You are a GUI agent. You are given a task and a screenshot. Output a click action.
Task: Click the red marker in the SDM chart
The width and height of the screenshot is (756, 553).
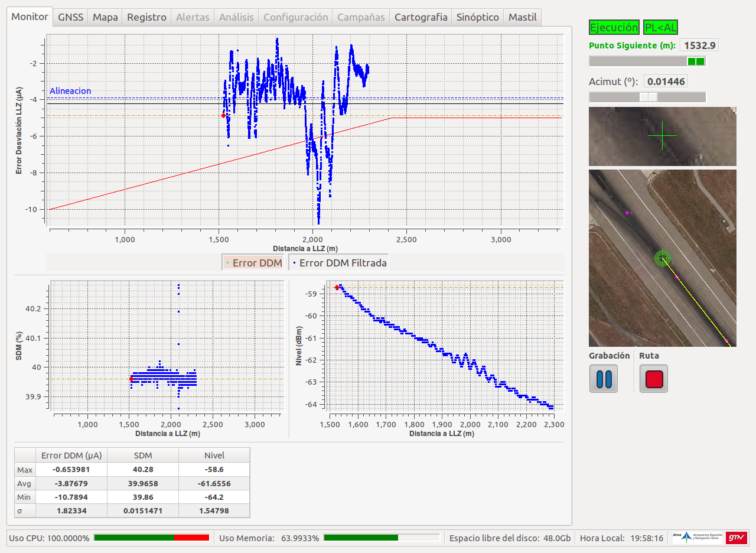click(x=131, y=379)
